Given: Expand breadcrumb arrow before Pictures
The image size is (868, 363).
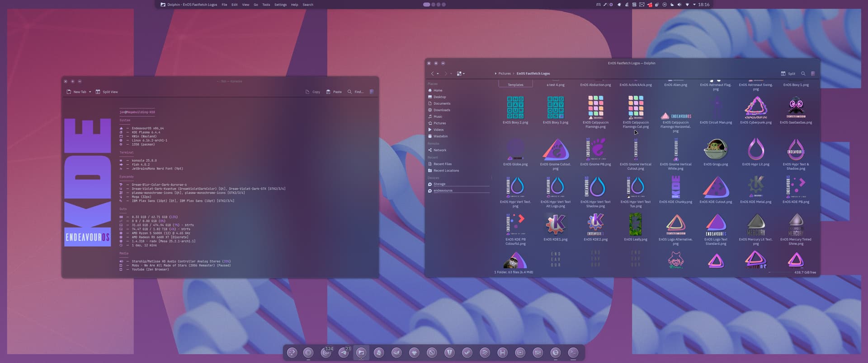Looking at the screenshot, I should point(495,74).
